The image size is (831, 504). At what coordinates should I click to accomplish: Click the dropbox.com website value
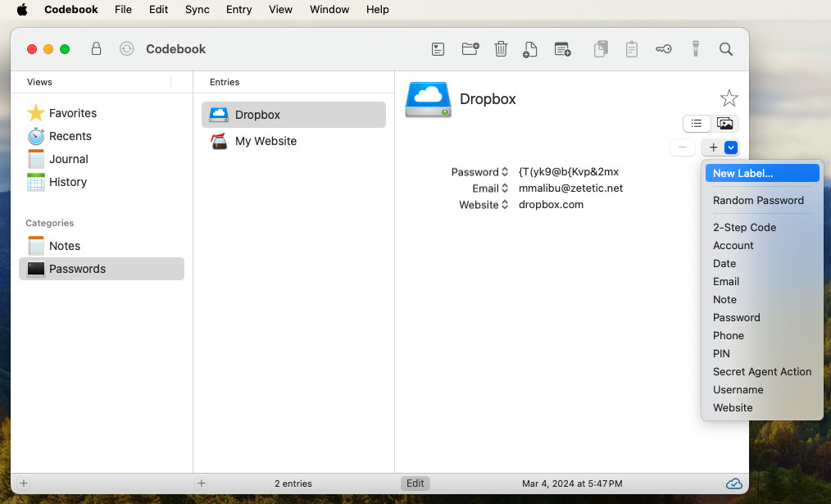coord(552,205)
